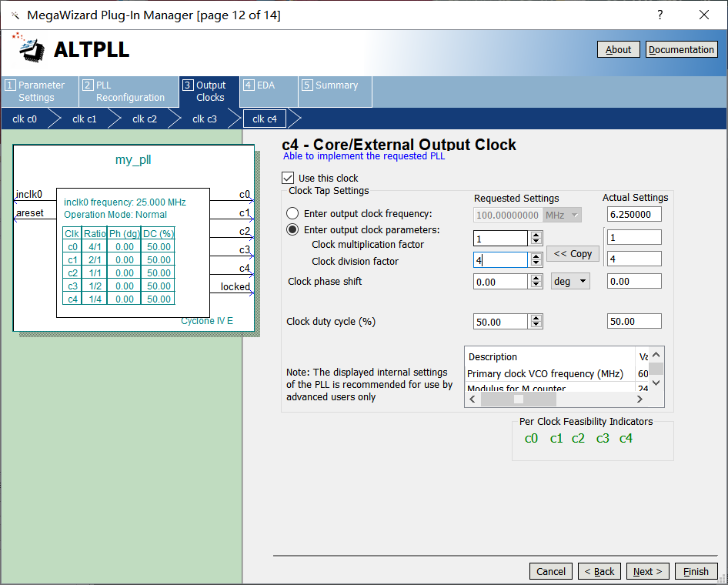Click the Description column header
The width and height of the screenshot is (728, 585).
(x=549, y=356)
